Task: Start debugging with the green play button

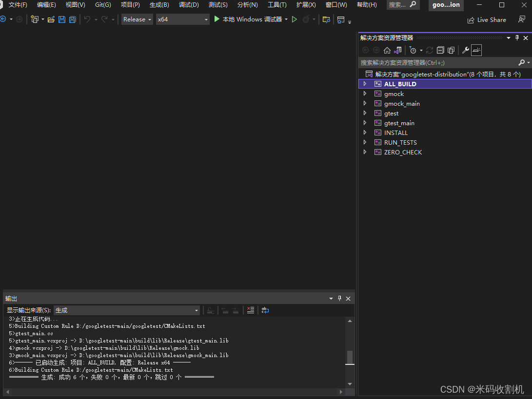Action: click(217, 19)
